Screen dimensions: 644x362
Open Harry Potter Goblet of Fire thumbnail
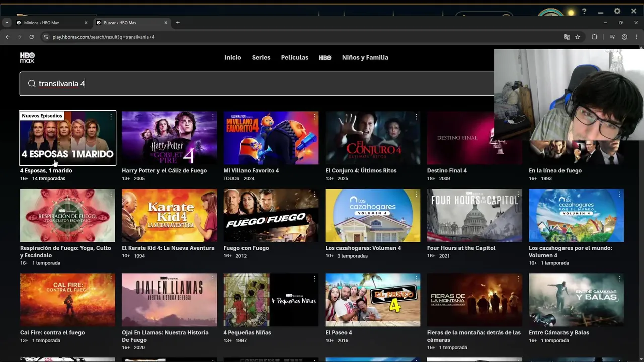(169, 138)
